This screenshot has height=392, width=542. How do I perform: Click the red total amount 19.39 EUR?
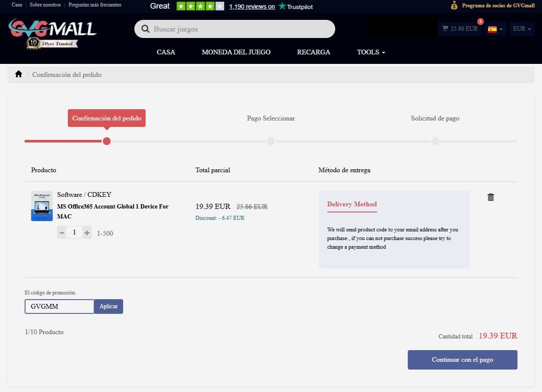coord(498,336)
